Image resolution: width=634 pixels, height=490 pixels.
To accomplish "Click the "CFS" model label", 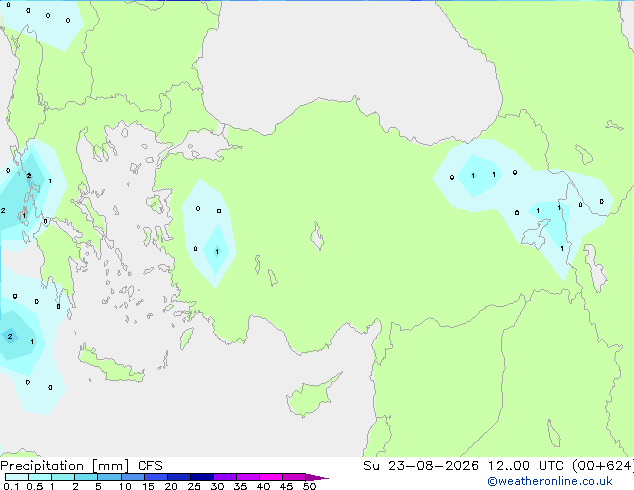I will pyautogui.click(x=150, y=466).
